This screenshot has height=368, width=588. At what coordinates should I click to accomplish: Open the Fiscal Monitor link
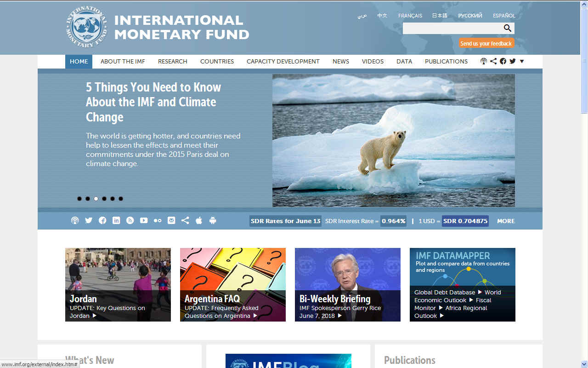tap(453, 304)
